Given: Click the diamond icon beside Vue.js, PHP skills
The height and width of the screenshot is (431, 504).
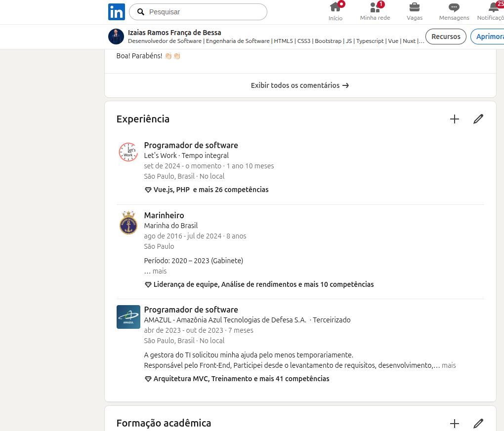Looking at the screenshot, I should [x=148, y=190].
